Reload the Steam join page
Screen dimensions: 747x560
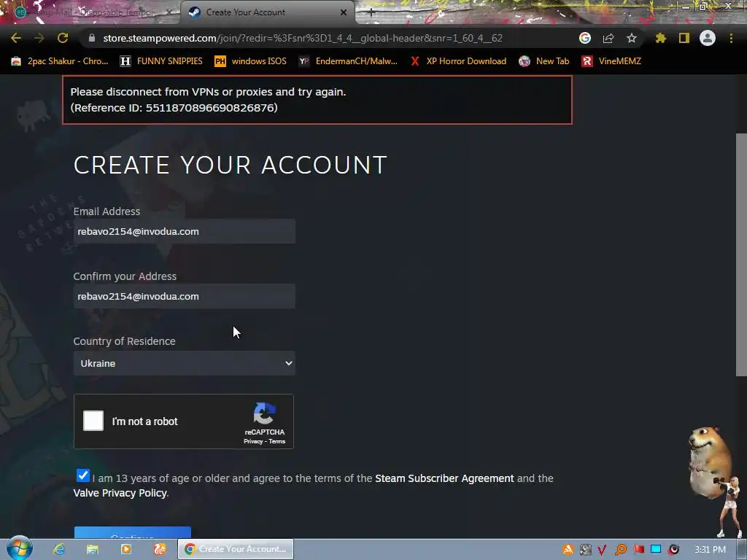(63, 38)
